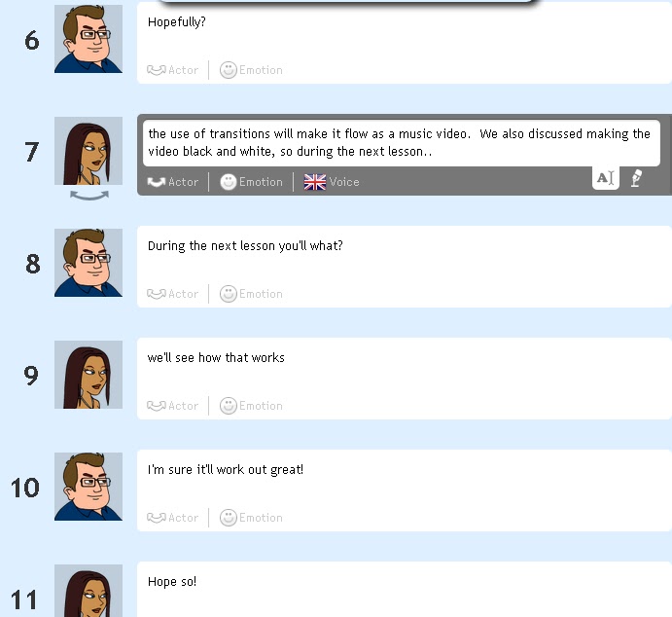Open Voice selector with UK flag
This screenshot has height=617, width=672.
[x=332, y=182]
